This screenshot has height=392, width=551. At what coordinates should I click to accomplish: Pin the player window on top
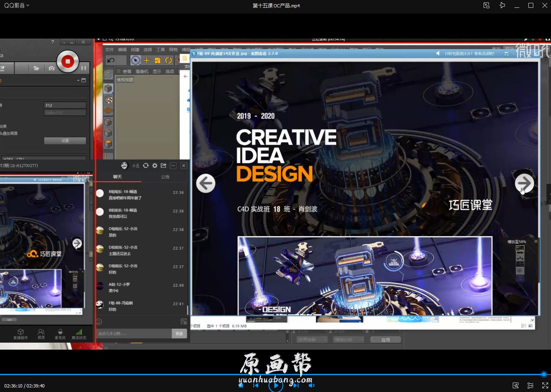[502, 5]
